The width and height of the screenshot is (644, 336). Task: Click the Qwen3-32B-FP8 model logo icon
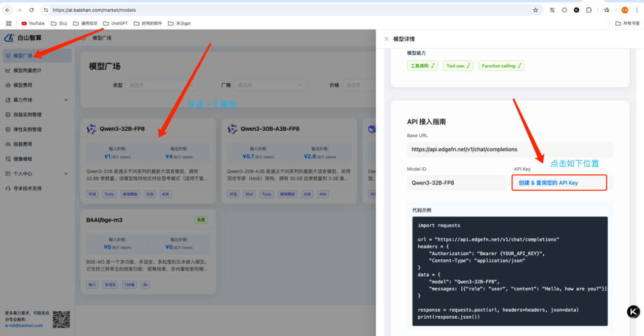[x=92, y=129]
